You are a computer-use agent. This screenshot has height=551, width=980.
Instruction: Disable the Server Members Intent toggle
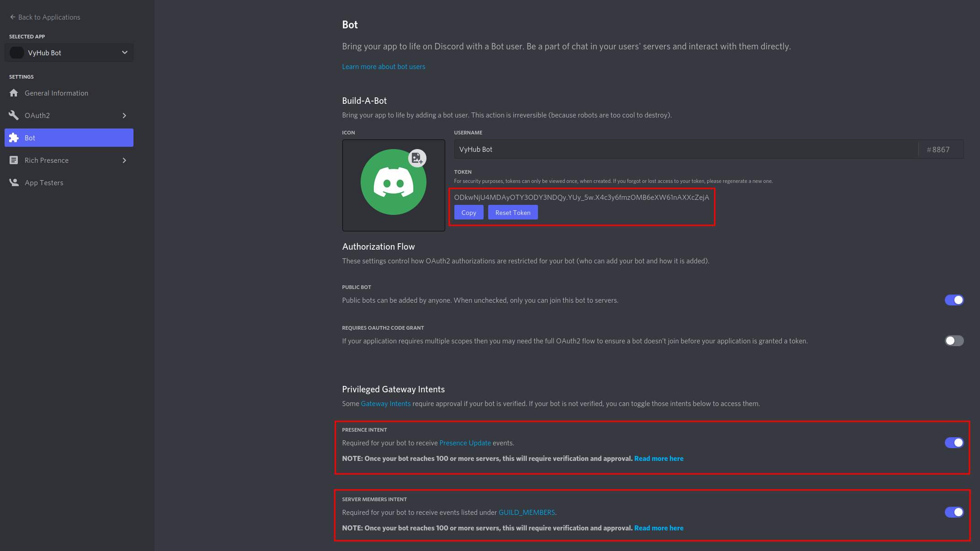[954, 512]
